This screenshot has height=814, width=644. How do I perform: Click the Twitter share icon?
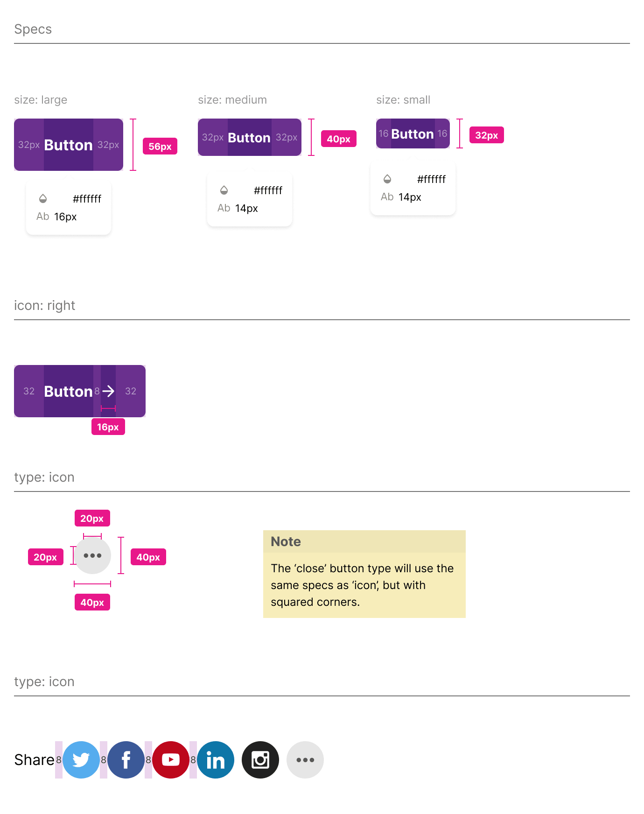[x=81, y=760]
